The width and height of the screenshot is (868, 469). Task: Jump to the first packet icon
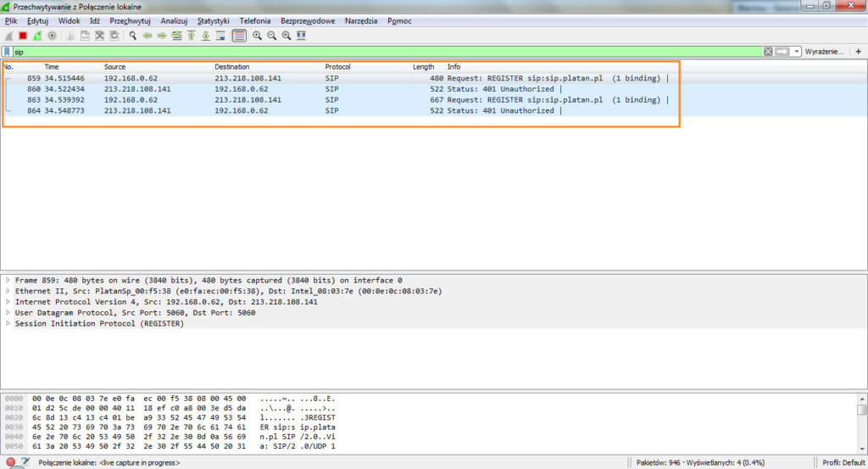coord(191,36)
